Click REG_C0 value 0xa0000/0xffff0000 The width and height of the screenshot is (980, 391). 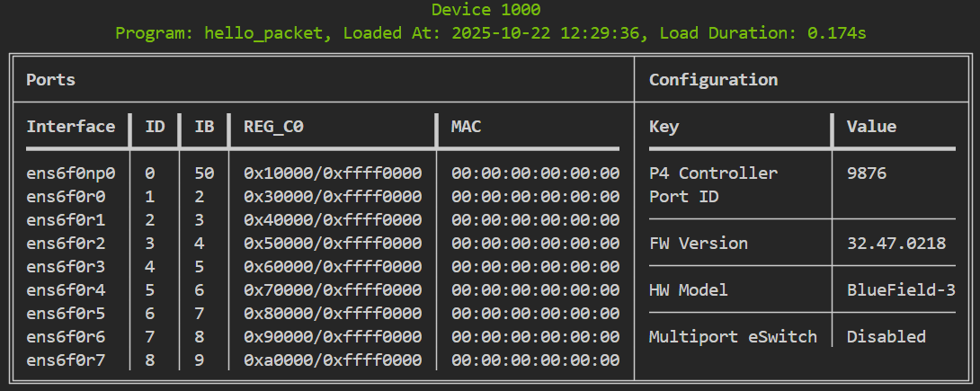[333, 360]
